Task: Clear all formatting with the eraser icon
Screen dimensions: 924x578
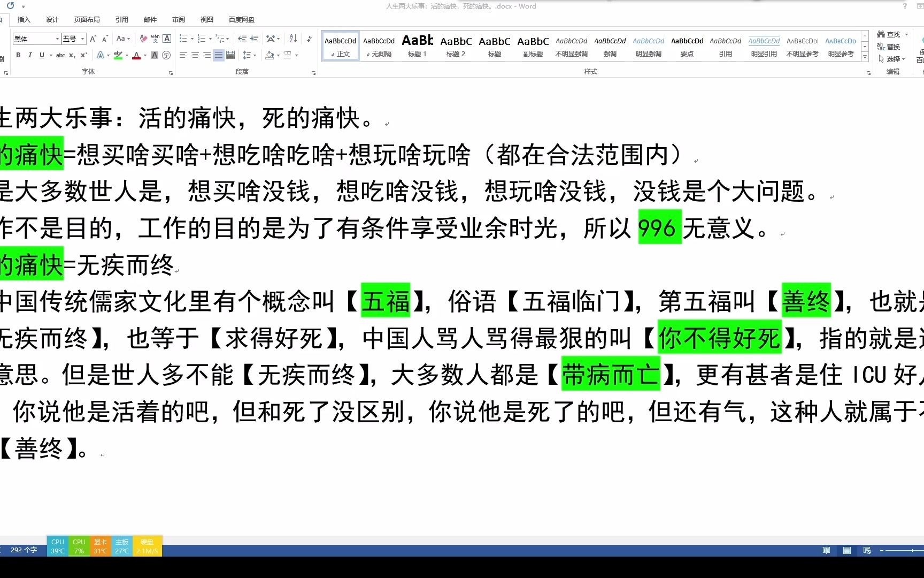Action: coord(143,39)
